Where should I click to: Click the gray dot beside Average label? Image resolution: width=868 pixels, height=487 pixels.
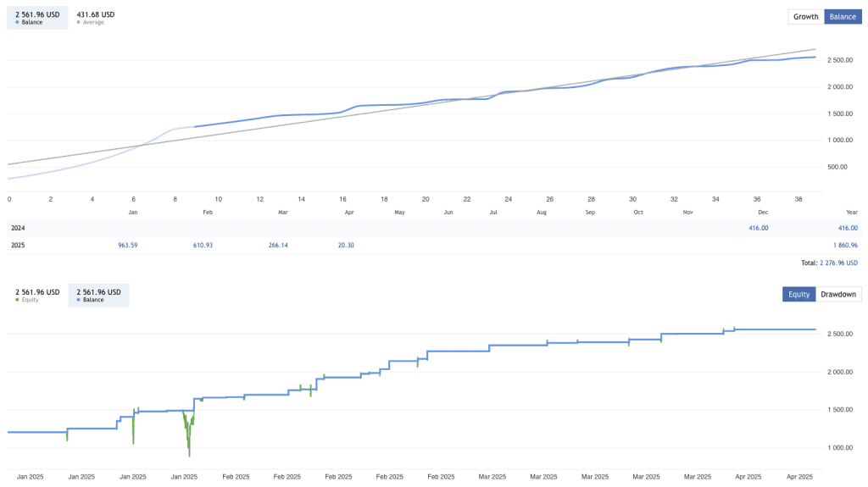pos(79,22)
